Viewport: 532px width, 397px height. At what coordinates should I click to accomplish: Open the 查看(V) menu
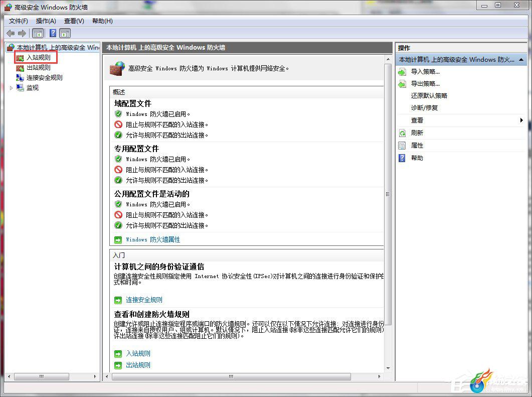click(x=74, y=21)
